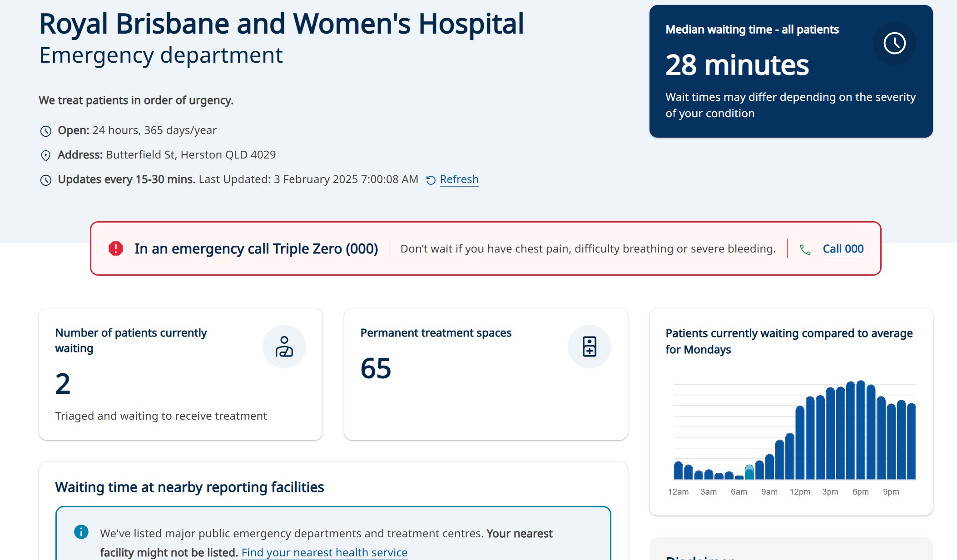Click the treatment spaces hospital bed icon
Image resolution: width=957 pixels, height=560 pixels.
(589, 347)
